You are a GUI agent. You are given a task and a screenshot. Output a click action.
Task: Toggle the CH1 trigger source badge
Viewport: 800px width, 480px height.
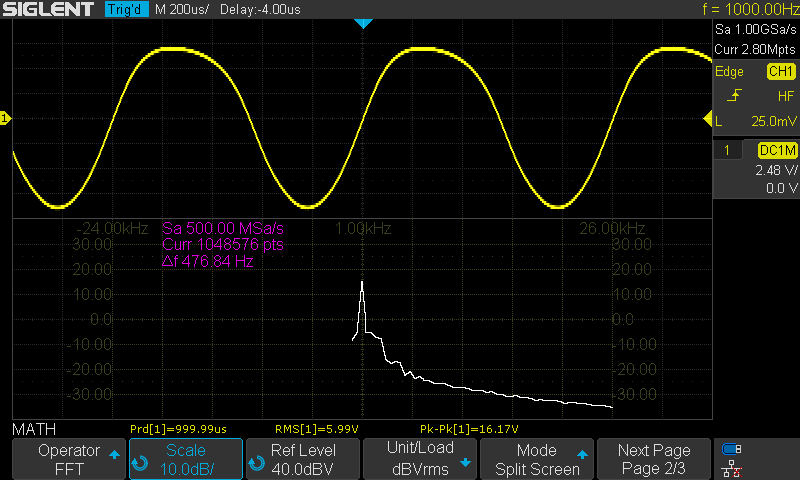point(779,72)
